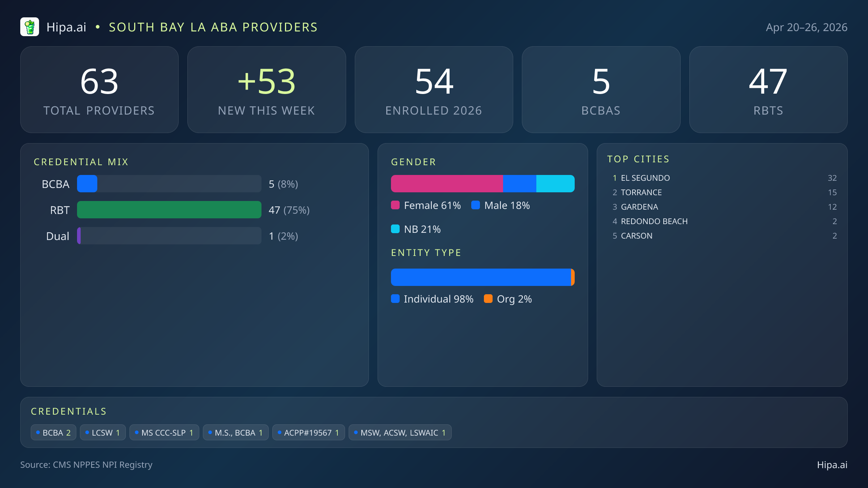Click the Hipa.ai lime glass logo icon
The width and height of the screenshot is (868, 488).
click(30, 27)
